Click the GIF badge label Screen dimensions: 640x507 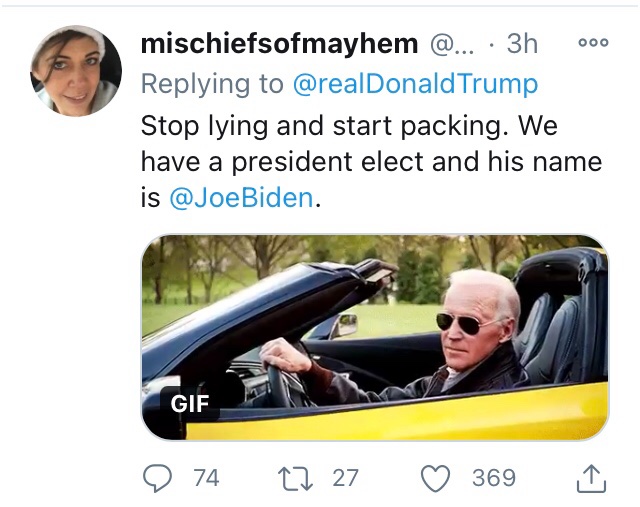[190, 403]
